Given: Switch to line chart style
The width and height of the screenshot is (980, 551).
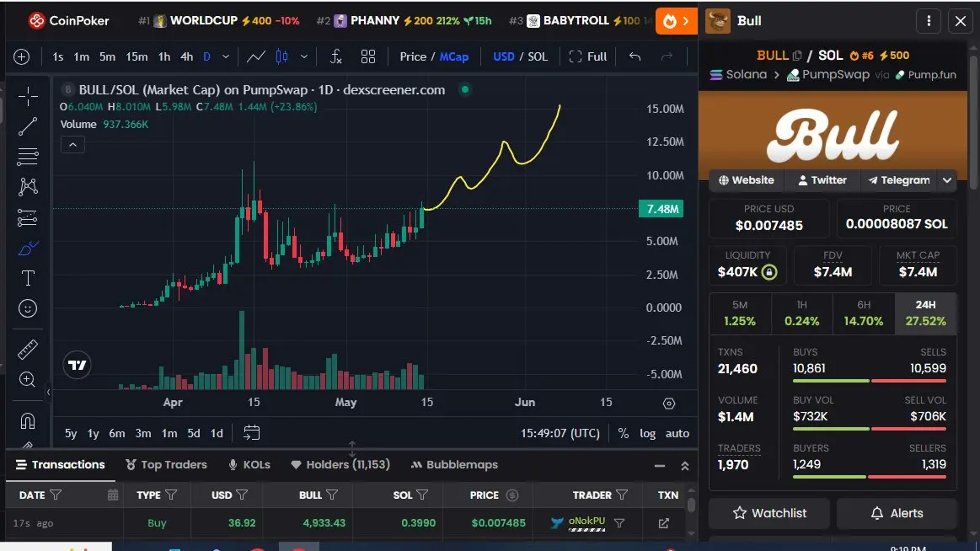Looking at the screenshot, I should pos(255,56).
